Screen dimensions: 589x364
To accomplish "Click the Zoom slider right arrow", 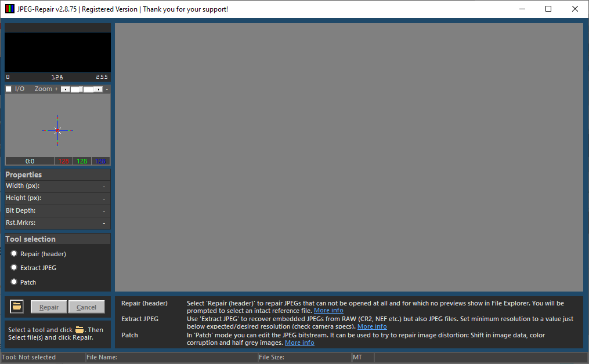I will pyautogui.click(x=99, y=89).
